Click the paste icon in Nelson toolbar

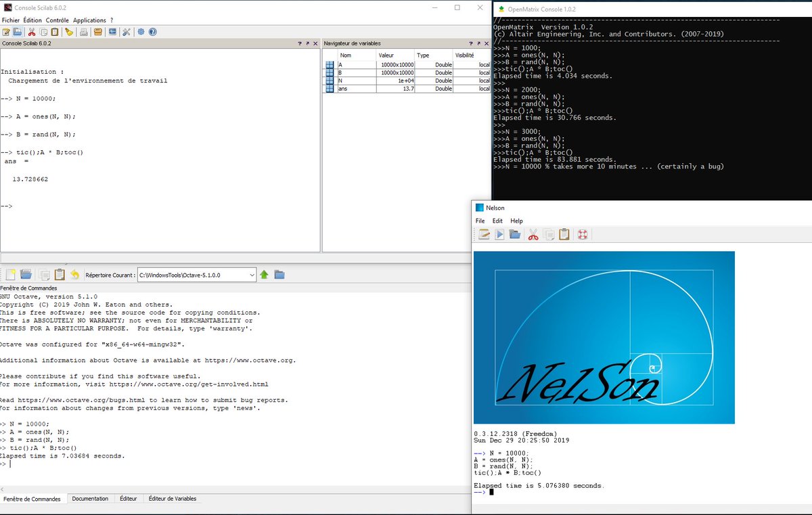564,234
